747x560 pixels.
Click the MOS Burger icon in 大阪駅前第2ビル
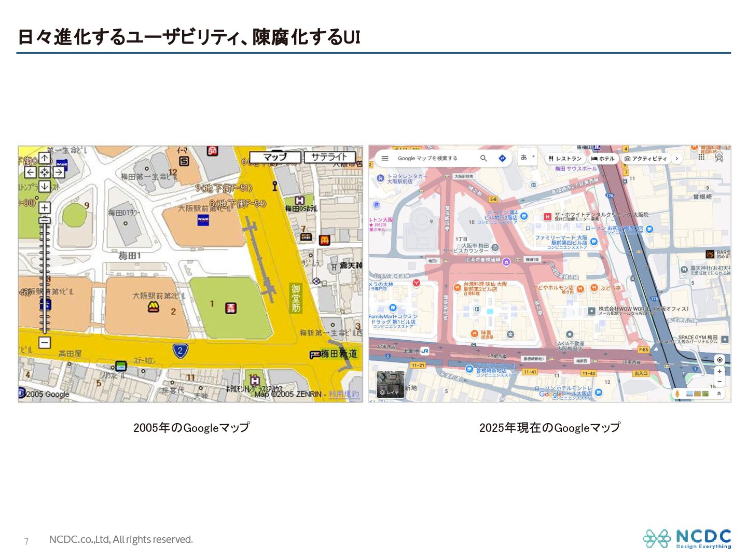tap(153, 307)
